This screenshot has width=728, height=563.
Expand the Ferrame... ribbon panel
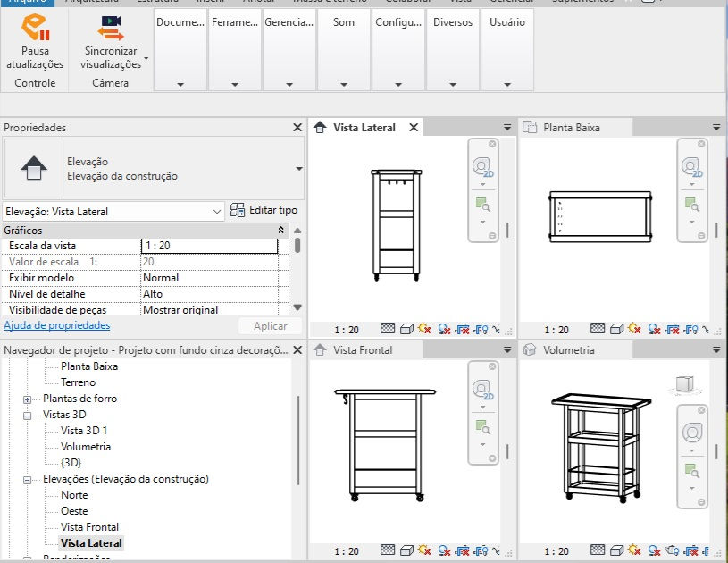point(235,85)
